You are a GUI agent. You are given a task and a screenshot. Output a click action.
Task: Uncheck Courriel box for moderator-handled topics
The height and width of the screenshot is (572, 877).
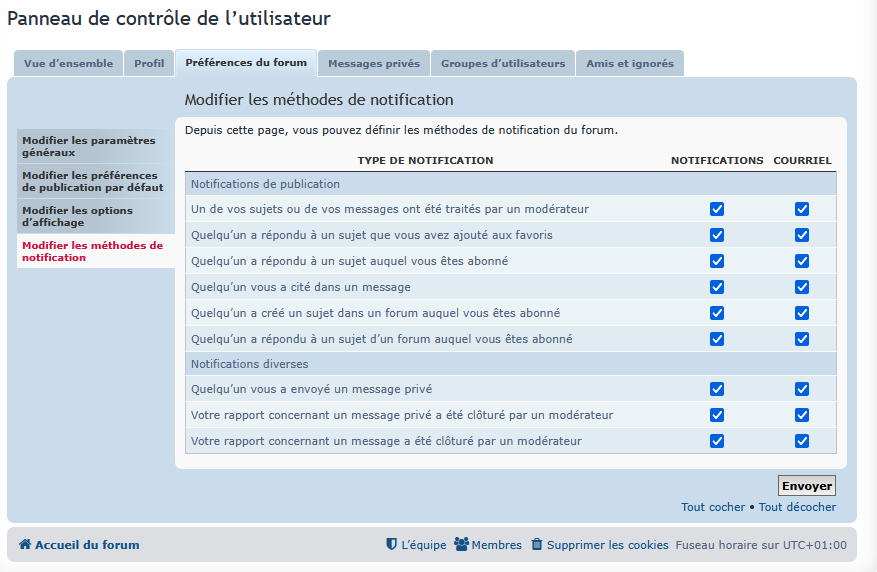pos(801,209)
